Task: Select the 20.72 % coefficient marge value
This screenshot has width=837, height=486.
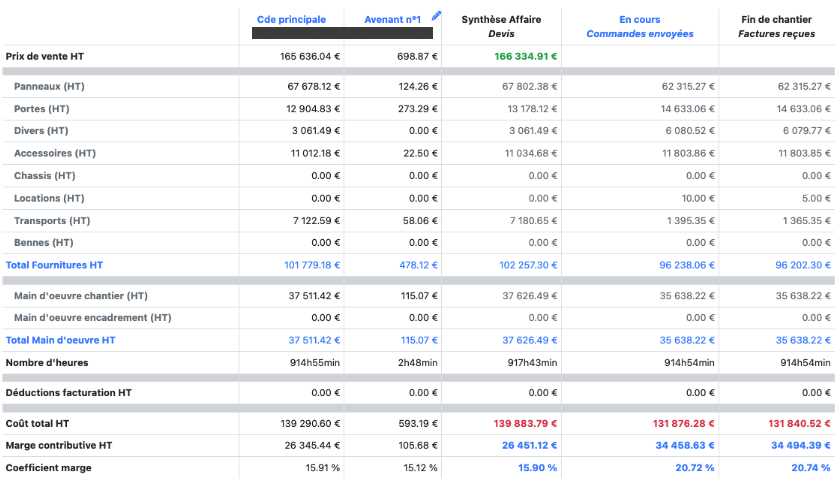Action: click(x=695, y=467)
